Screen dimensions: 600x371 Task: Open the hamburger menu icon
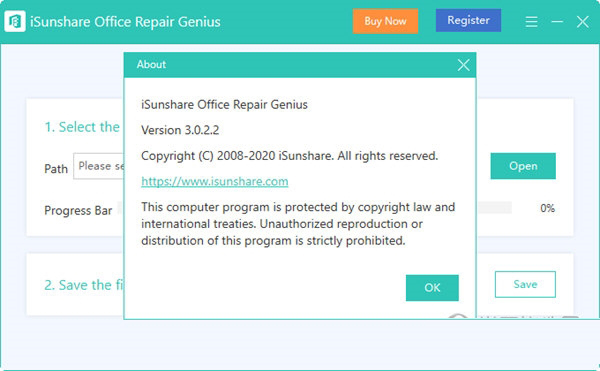tap(531, 22)
